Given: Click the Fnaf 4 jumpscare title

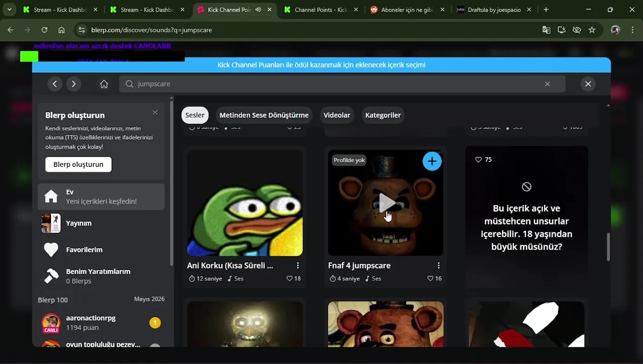Looking at the screenshot, I should click(359, 265).
